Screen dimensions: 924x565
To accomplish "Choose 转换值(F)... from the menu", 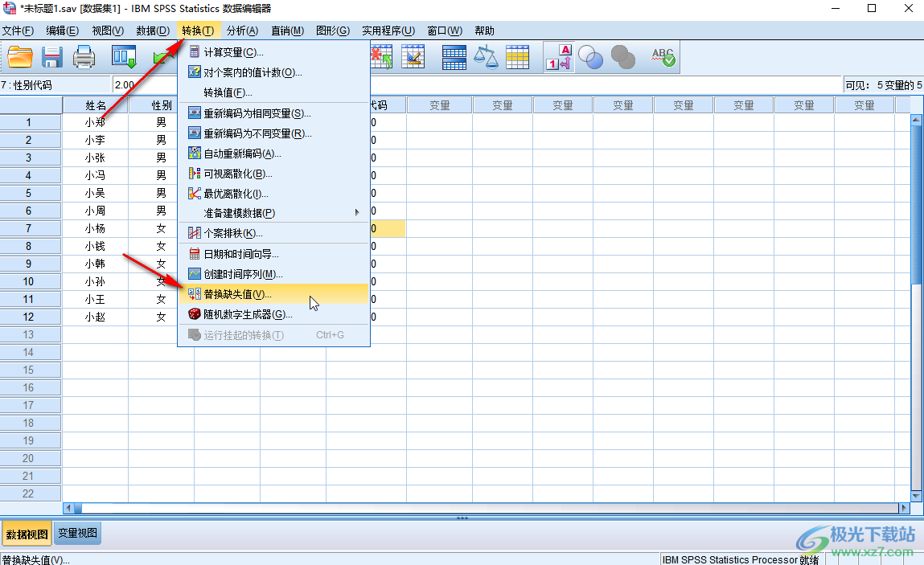I will coord(274,92).
